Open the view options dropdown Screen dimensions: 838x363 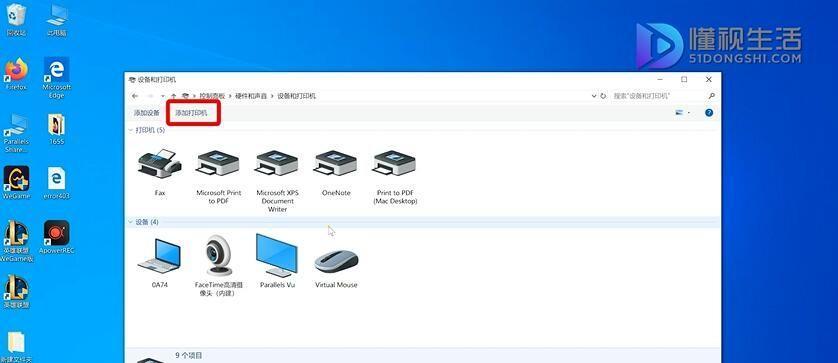(689, 113)
